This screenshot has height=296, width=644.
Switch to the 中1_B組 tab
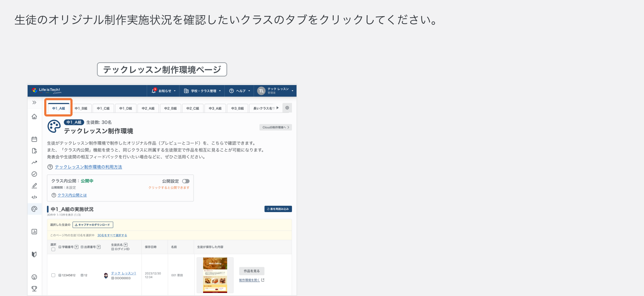81,108
